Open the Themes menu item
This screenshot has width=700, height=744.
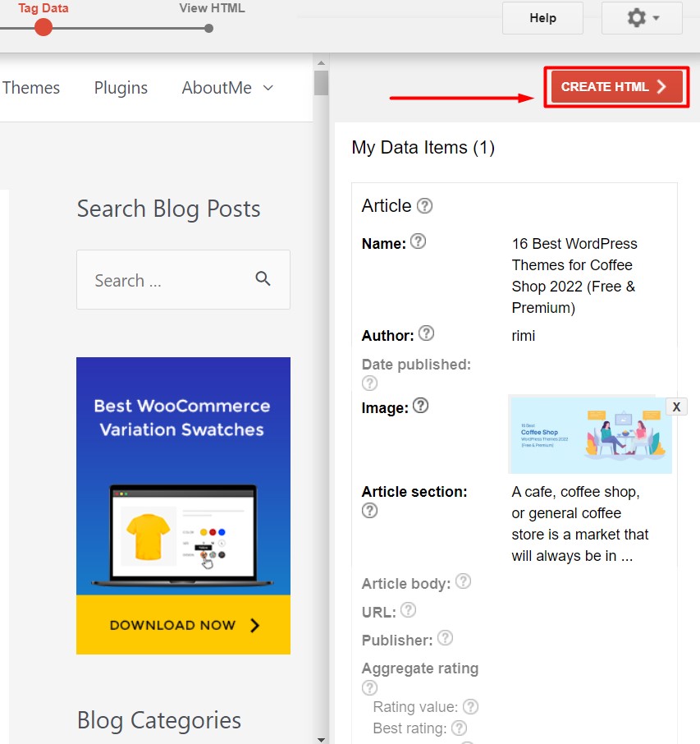click(31, 88)
